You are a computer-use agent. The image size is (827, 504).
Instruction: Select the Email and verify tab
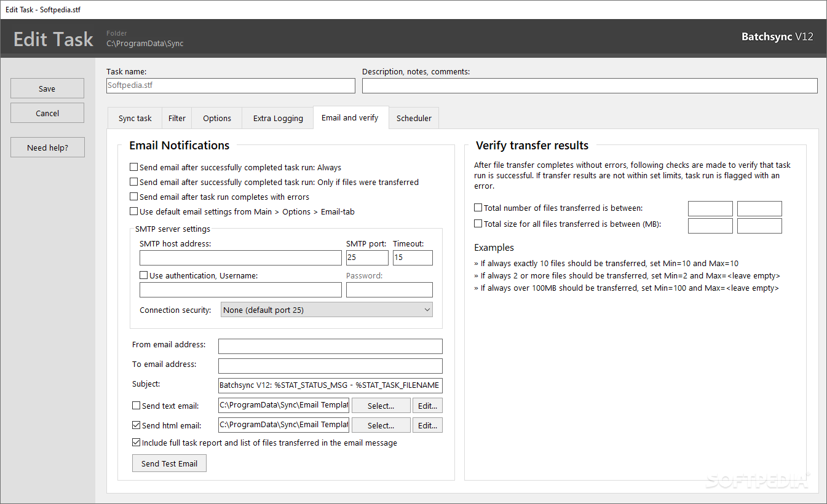350,117
